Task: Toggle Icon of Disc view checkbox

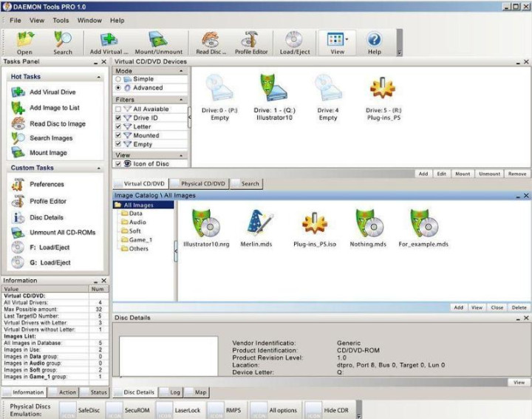Action: click(118, 163)
